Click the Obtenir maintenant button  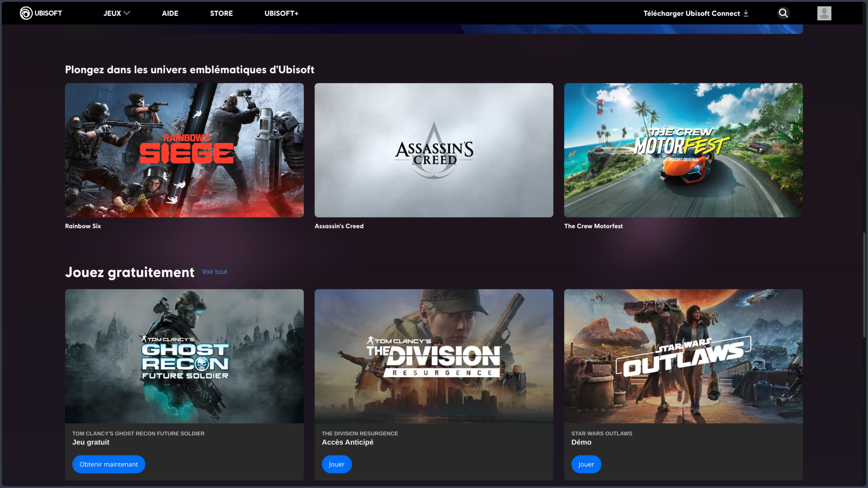pyautogui.click(x=108, y=464)
